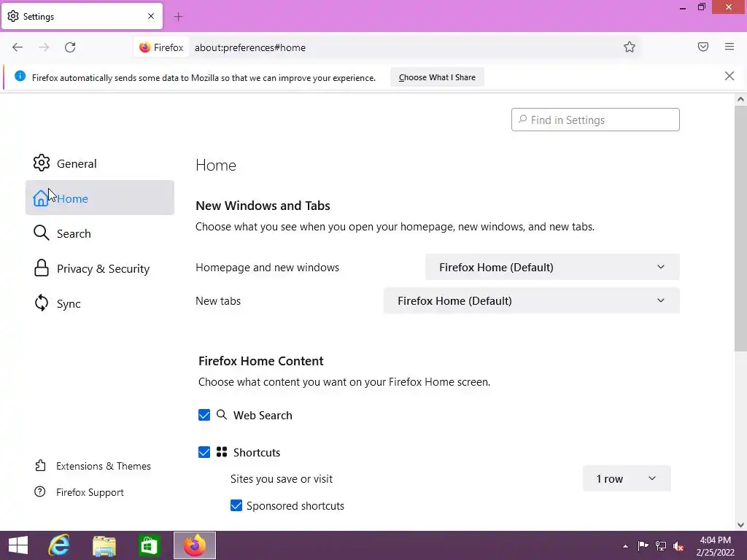Screen dimensions: 747x560
Task: Disable Sponsored shortcuts
Action: pos(236,505)
